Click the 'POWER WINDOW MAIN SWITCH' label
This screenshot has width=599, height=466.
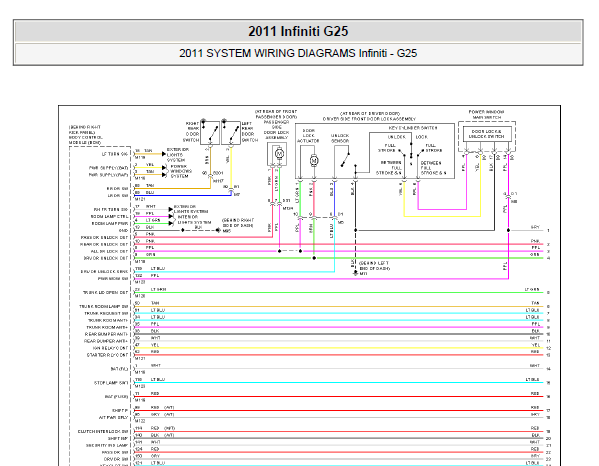[x=486, y=115]
